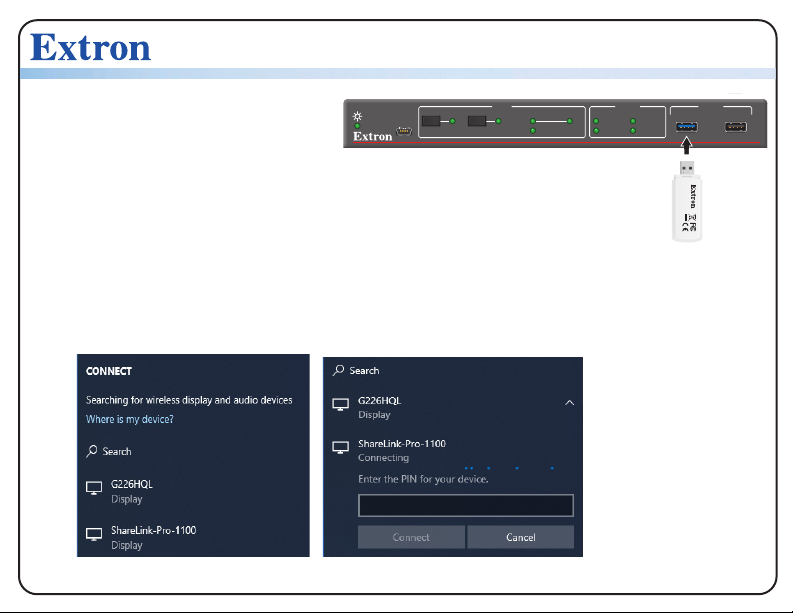The image size is (793, 613).
Task: Click the Connect button under PIN field
Action: point(411,537)
